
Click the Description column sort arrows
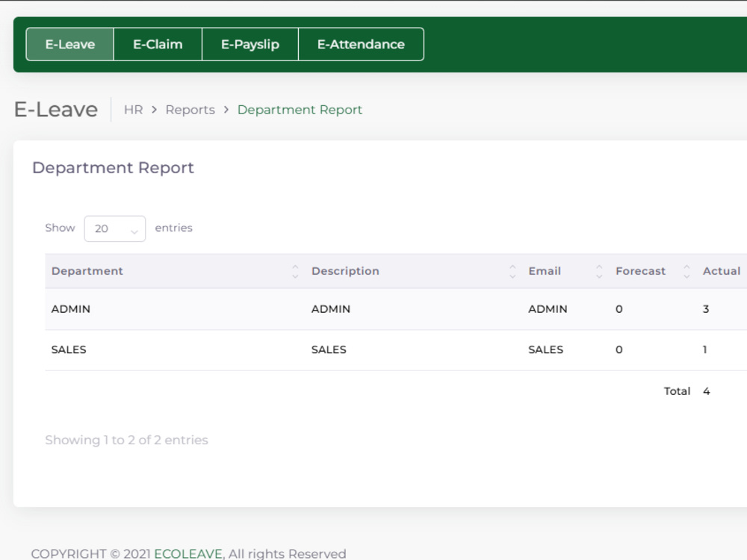pyautogui.click(x=512, y=272)
